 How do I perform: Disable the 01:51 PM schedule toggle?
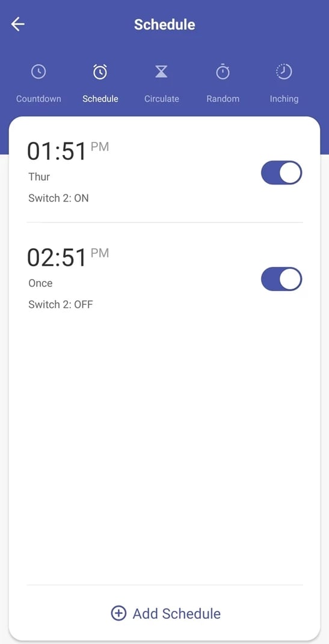coord(281,173)
